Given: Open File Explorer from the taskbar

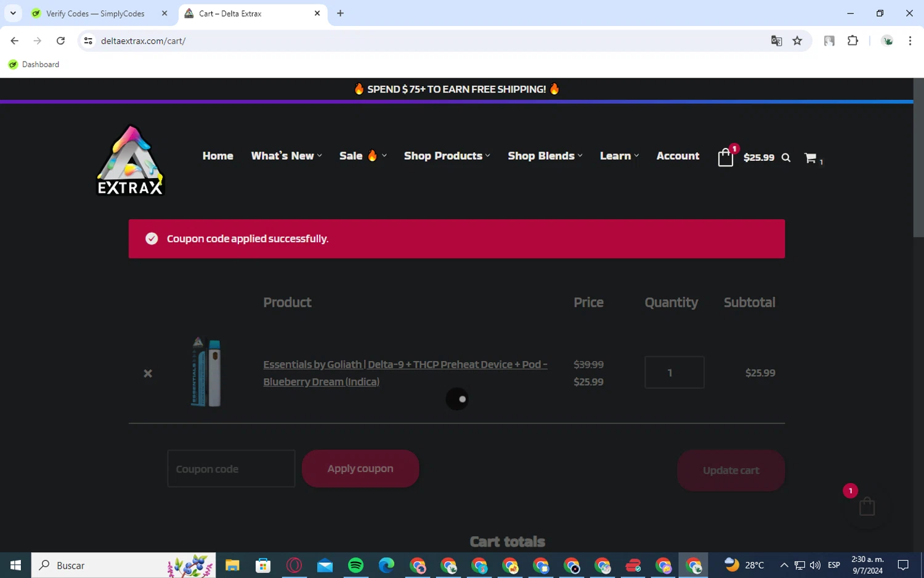Looking at the screenshot, I should coord(232,565).
